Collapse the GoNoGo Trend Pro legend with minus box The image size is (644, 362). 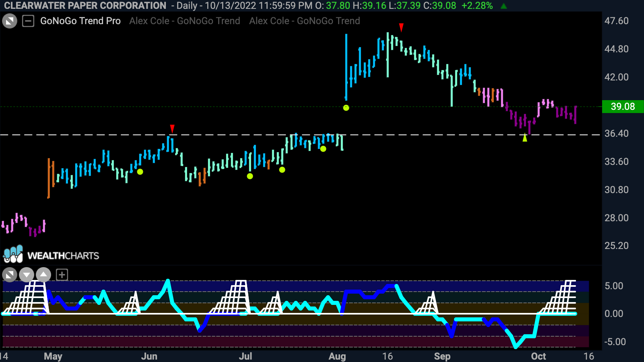[x=28, y=21]
